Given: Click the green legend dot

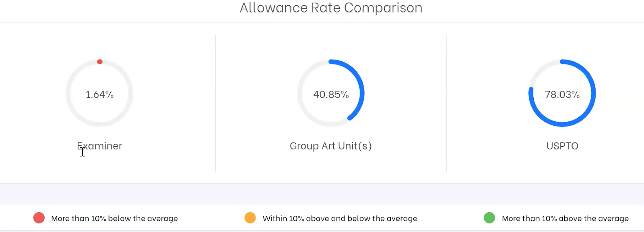Looking at the screenshot, I should pyautogui.click(x=489, y=218).
